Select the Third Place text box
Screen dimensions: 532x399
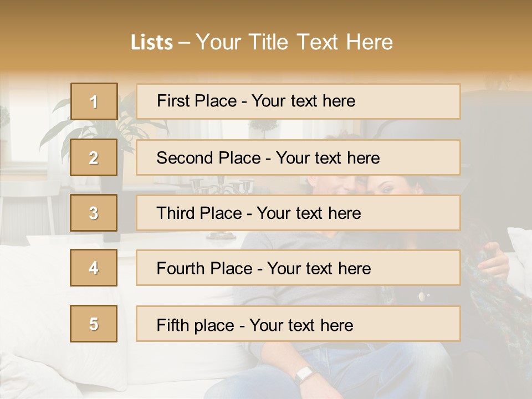click(298, 213)
